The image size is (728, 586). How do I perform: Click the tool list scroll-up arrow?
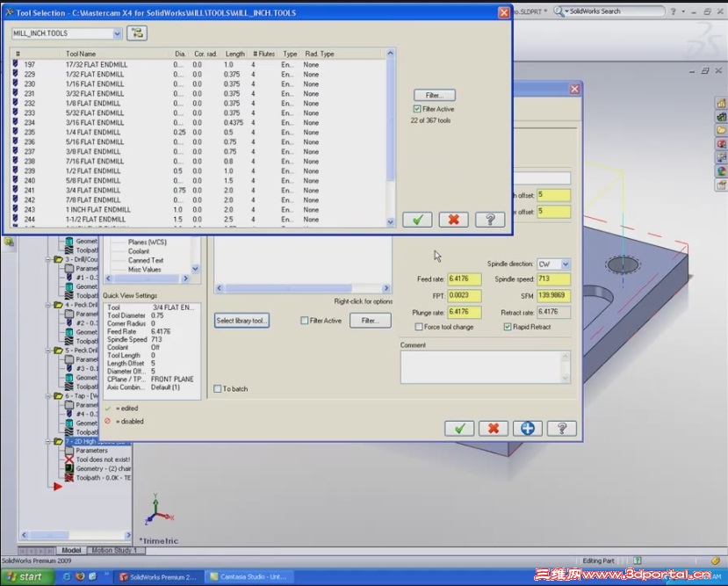pos(391,53)
